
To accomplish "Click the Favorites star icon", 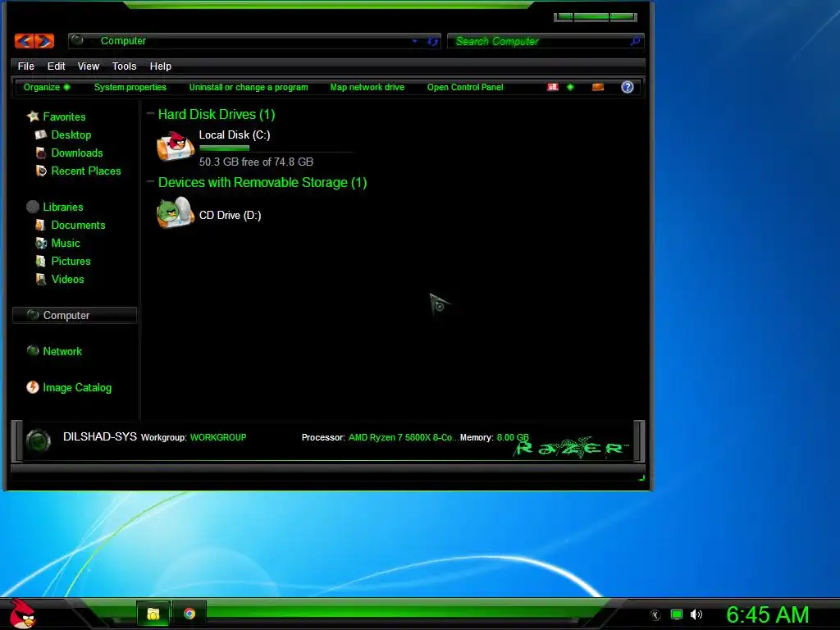I will pyautogui.click(x=33, y=116).
